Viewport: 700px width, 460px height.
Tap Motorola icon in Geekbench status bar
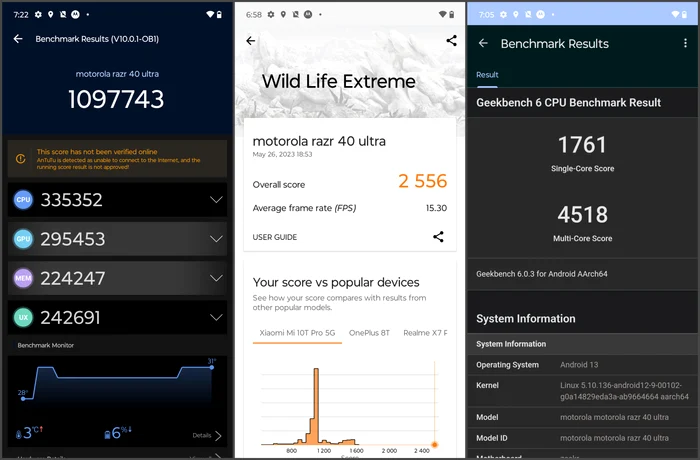541,14
